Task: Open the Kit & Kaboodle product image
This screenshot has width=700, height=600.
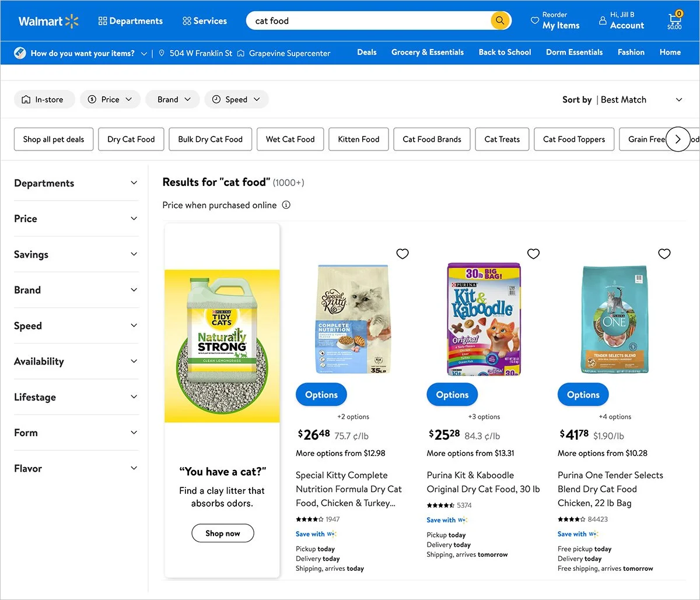Action: [484, 319]
